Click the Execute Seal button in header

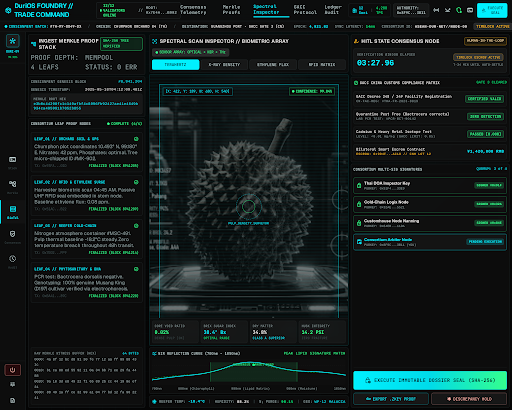pos(492,10)
